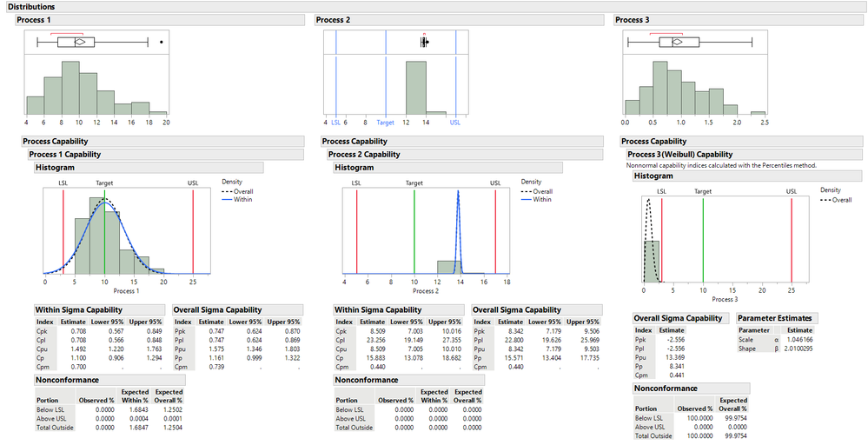
Task: Click the Percentiles method note text
Action: pyautogui.click(x=721, y=165)
